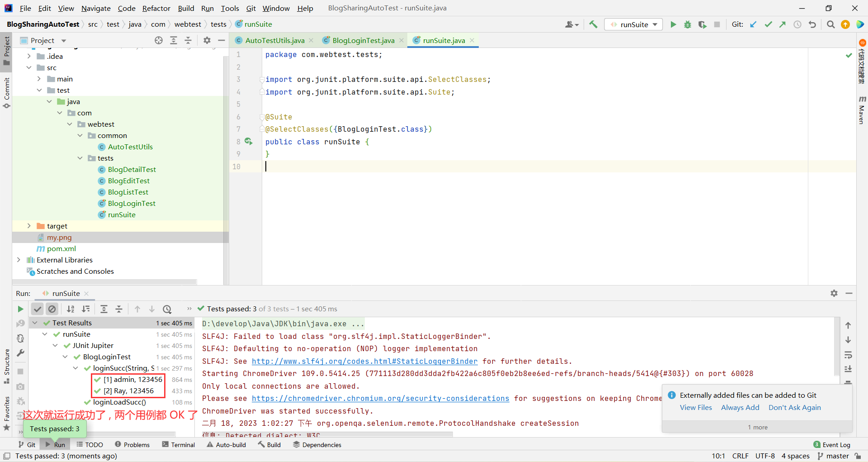Open Project panel settings gear

(207, 40)
